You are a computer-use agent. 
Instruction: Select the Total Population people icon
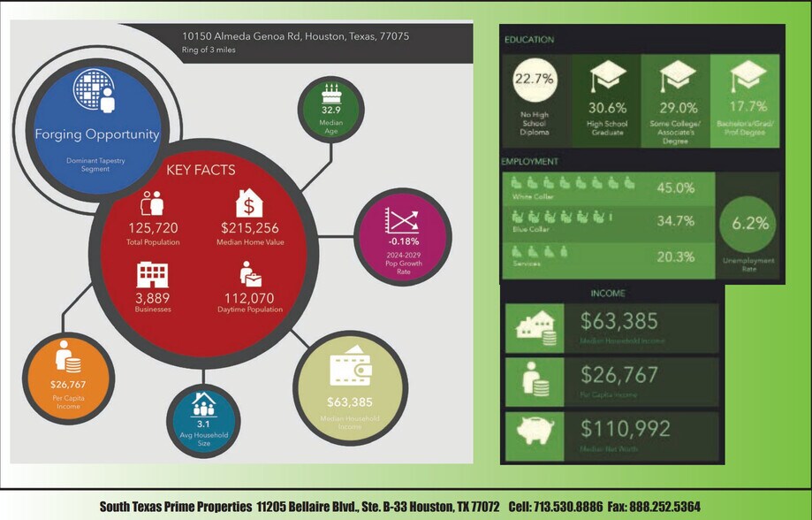tap(152, 204)
